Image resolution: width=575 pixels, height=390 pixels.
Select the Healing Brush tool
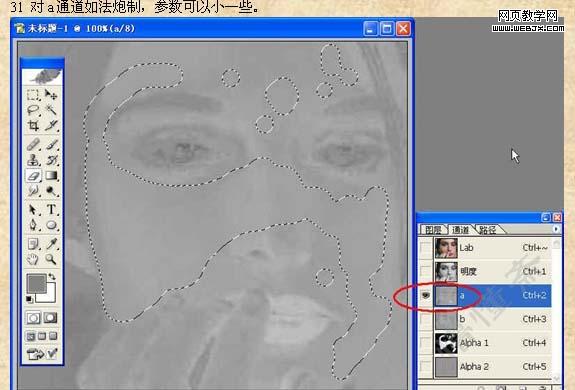tap(33, 144)
